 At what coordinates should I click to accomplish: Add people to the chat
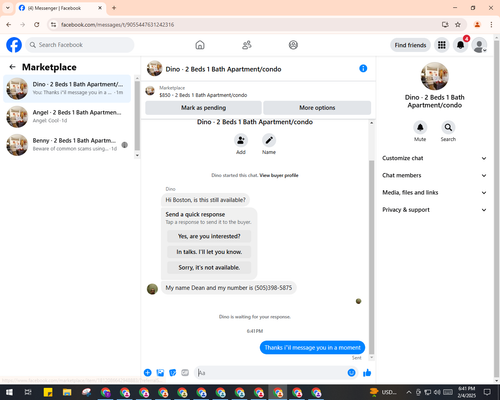pyautogui.click(x=241, y=140)
